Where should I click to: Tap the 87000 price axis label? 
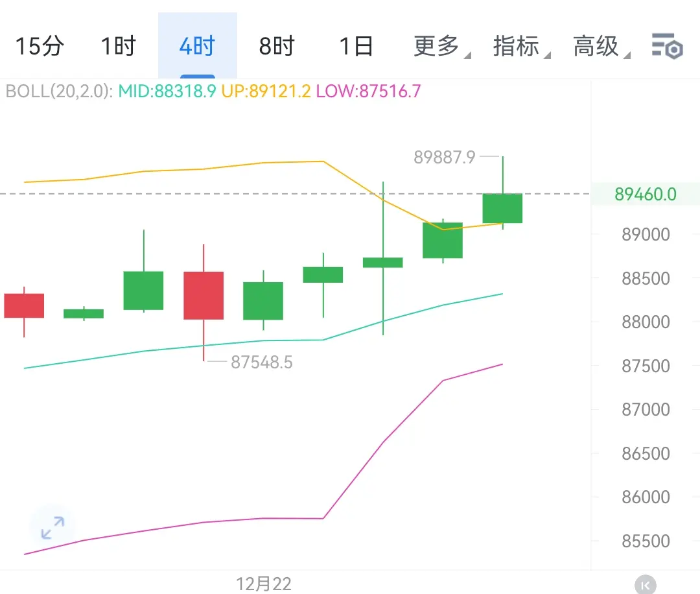pyautogui.click(x=646, y=410)
